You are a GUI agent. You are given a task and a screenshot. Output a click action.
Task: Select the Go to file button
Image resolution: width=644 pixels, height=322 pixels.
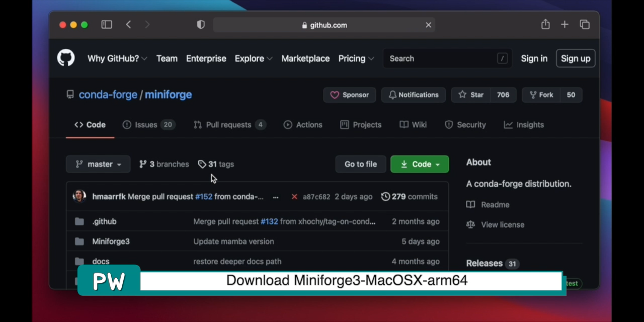tap(361, 164)
